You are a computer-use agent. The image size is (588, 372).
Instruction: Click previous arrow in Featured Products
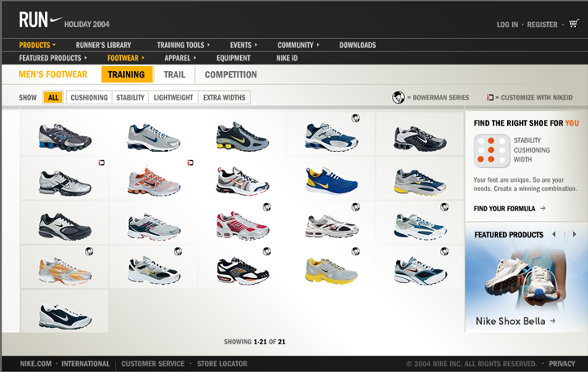pyautogui.click(x=554, y=234)
